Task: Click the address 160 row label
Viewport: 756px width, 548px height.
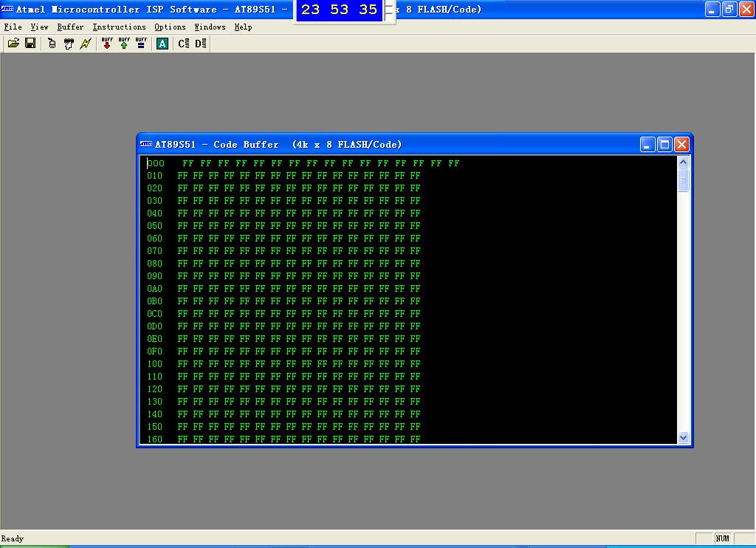Action: tap(155, 439)
